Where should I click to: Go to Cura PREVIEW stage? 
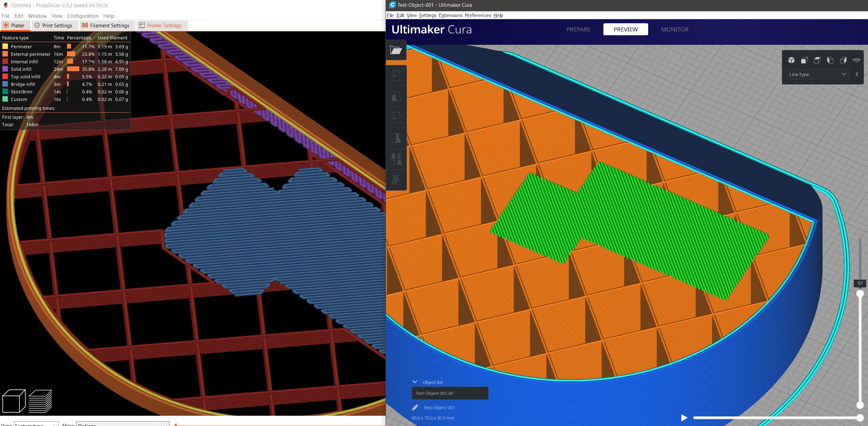[x=626, y=29]
